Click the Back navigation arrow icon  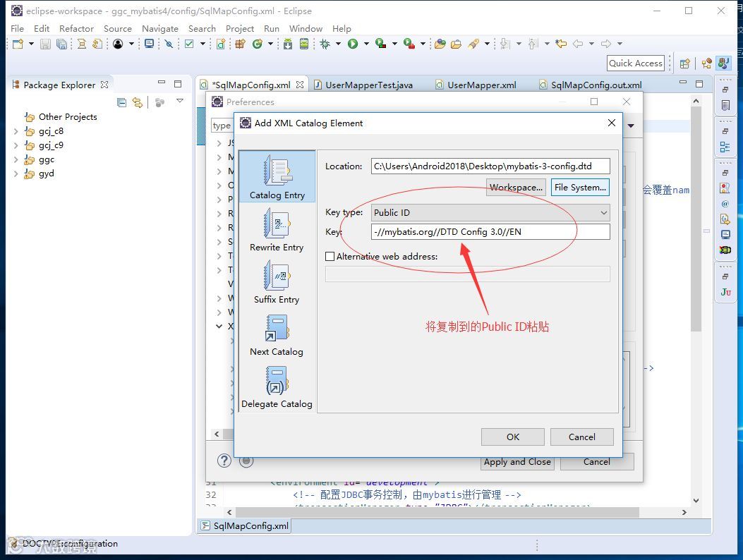[578, 44]
